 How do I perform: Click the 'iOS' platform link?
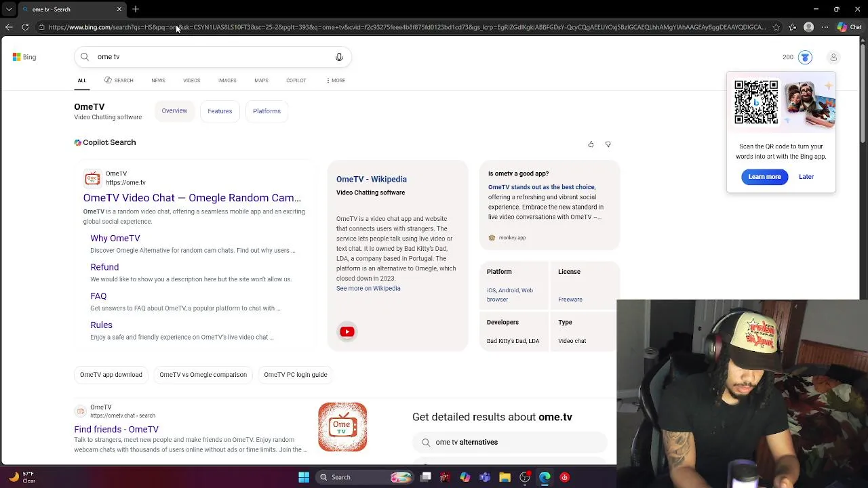491,290
